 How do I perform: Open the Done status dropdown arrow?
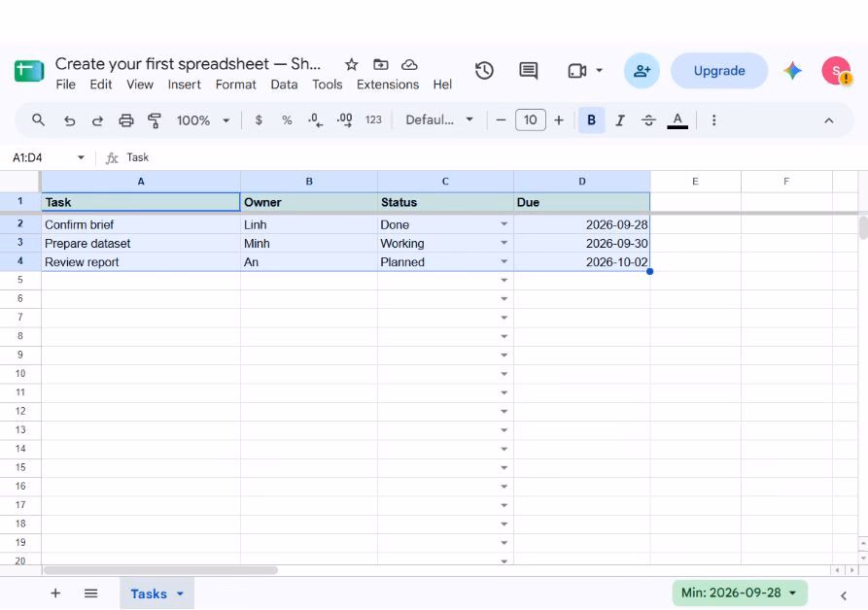coord(503,224)
